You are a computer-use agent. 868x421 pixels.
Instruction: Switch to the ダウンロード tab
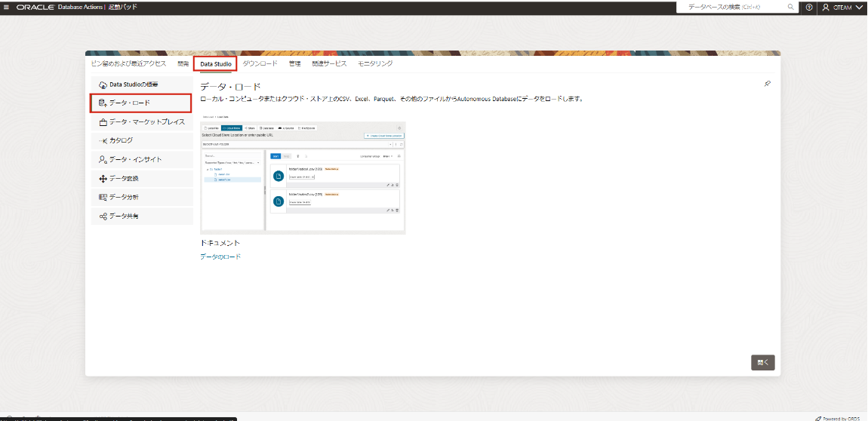coord(260,63)
